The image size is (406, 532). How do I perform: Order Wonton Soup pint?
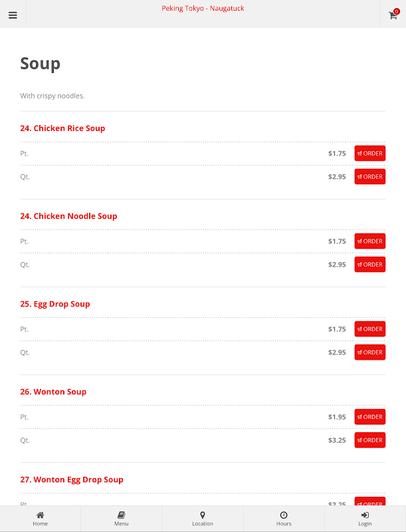point(369,417)
